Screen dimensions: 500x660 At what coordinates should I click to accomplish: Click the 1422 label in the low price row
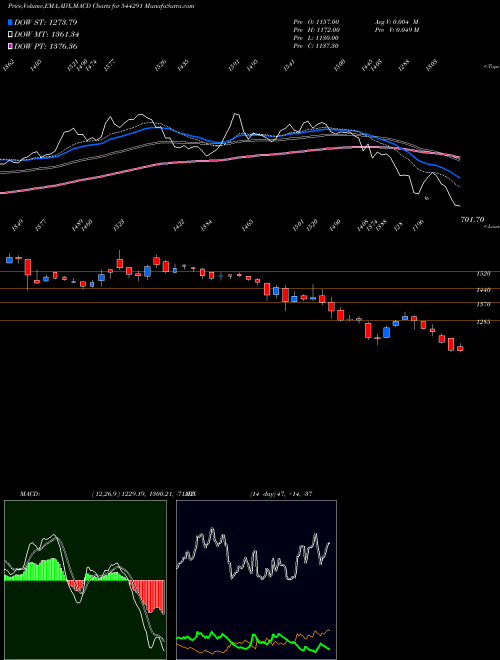[178, 226]
